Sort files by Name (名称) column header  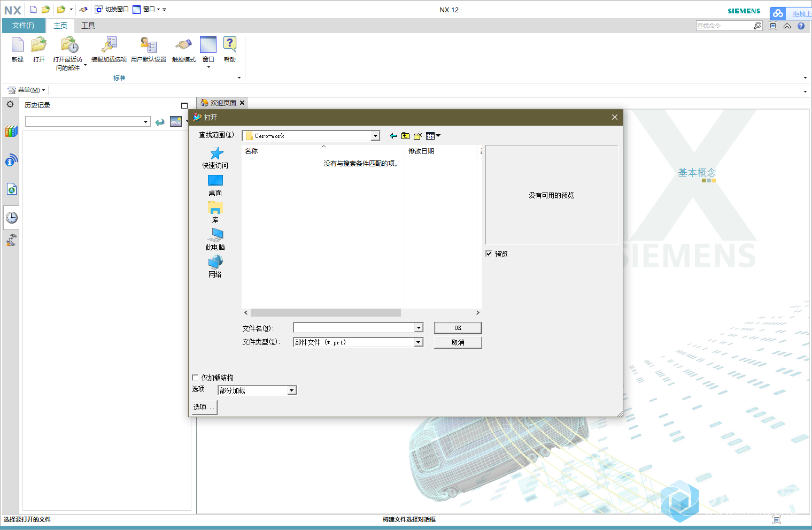point(323,151)
